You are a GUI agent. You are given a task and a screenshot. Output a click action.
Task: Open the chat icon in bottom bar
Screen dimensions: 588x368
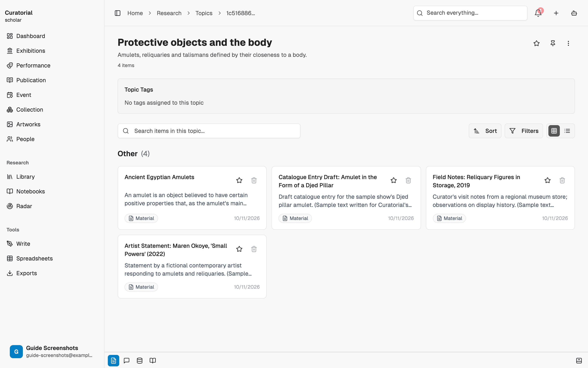pos(127,360)
